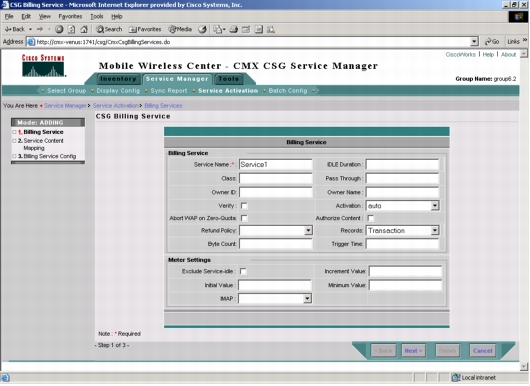Click the Stop toolbar icon
Viewport: 530px width, 386px height.
click(x=59, y=29)
